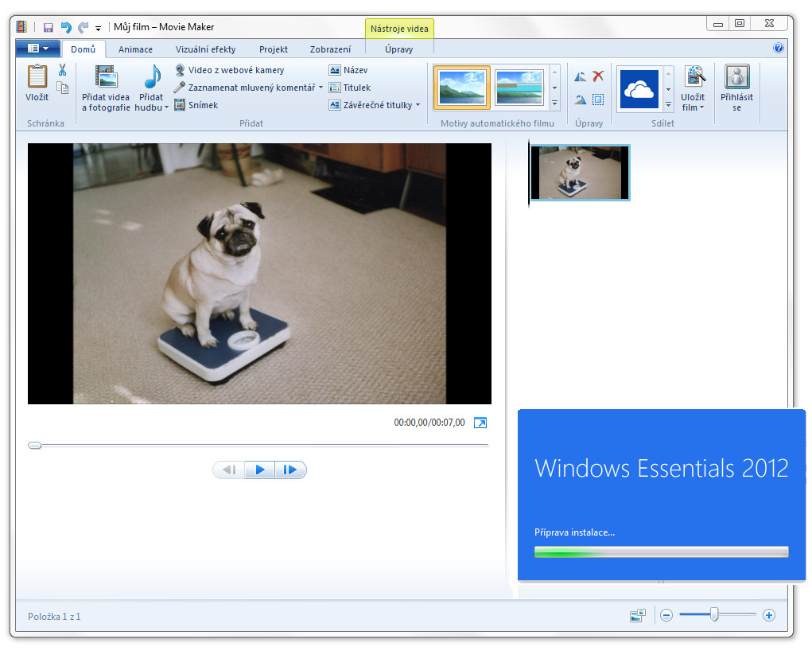
Task: Expand Zaznamenat mluvený komentář dropdown arrow
Action: (321, 88)
